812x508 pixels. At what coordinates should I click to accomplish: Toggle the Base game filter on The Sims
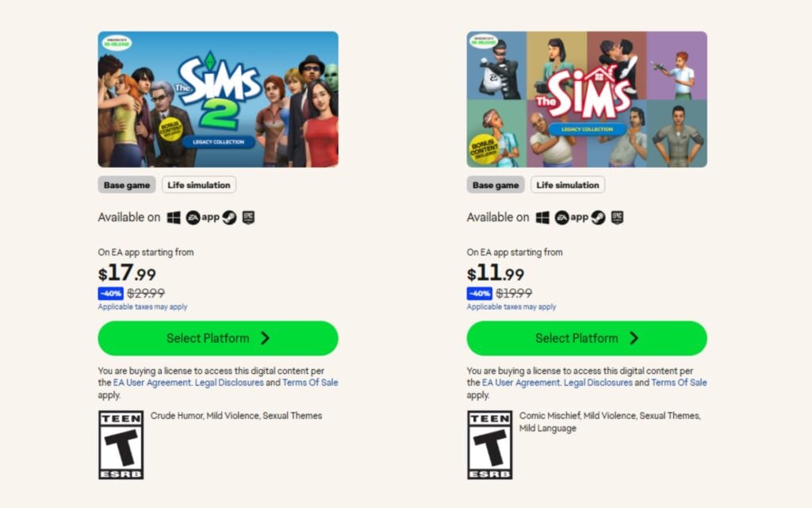pos(496,184)
